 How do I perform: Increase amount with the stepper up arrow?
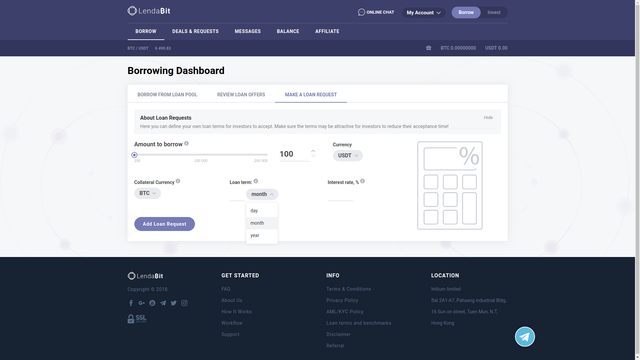tap(313, 151)
